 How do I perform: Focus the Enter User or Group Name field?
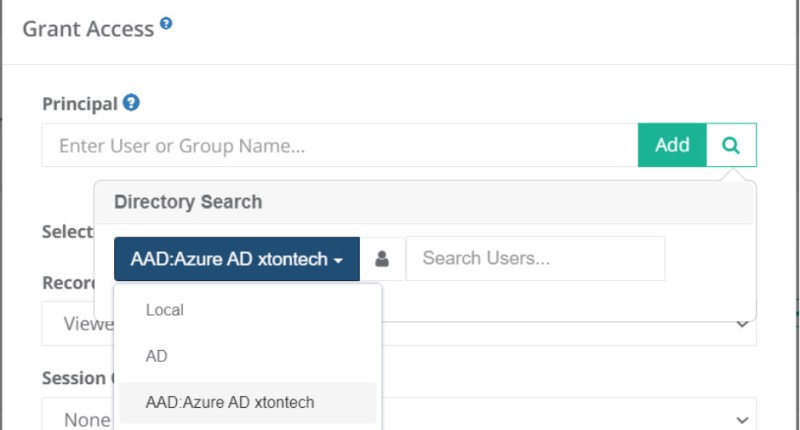coord(340,145)
